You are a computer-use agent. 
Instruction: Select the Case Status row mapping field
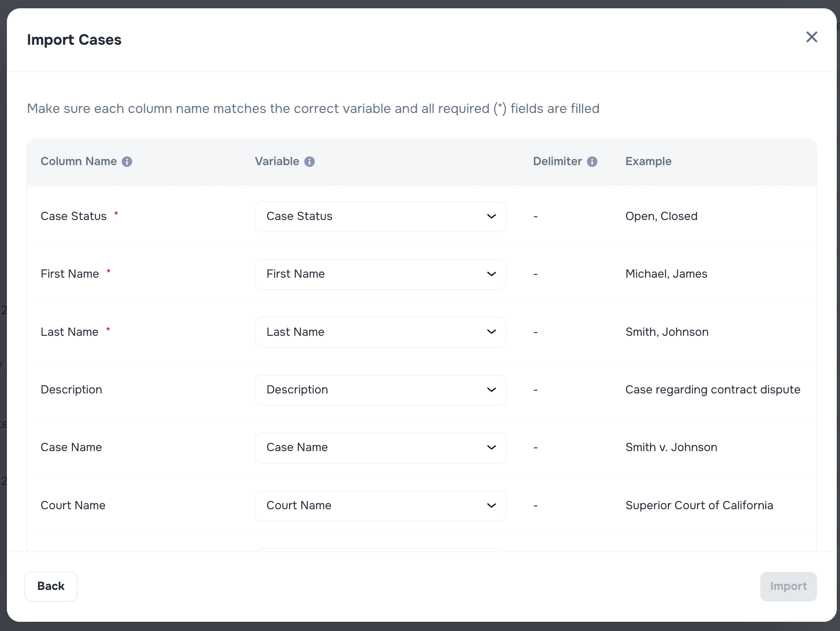pyautogui.click(x=380, y=216)
